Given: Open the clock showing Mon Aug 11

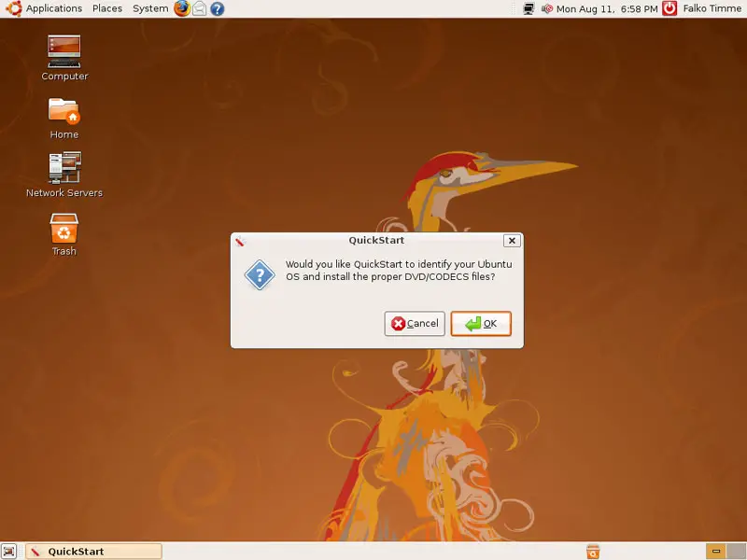Looking at the screenshot, I should [607, 8].
